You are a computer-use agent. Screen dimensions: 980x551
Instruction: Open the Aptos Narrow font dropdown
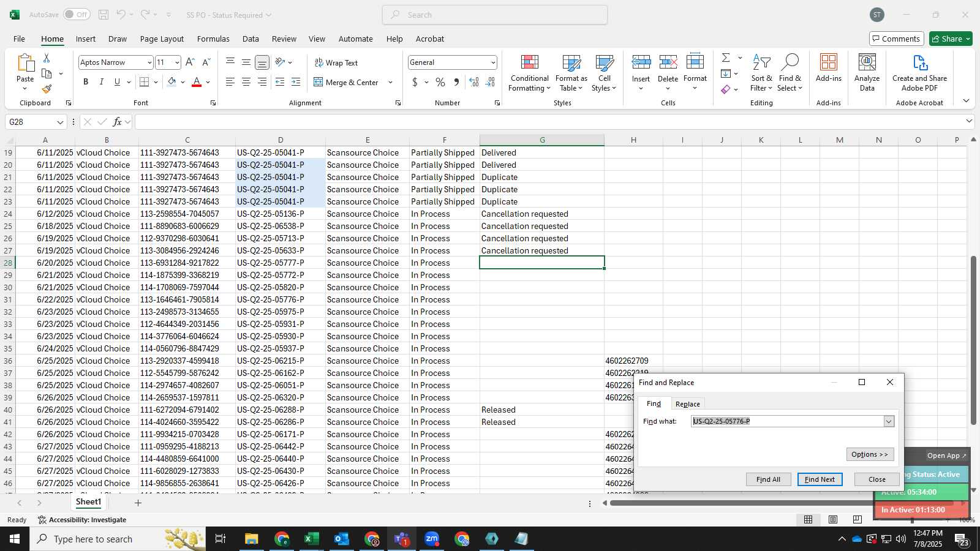[x=149, y=62]
